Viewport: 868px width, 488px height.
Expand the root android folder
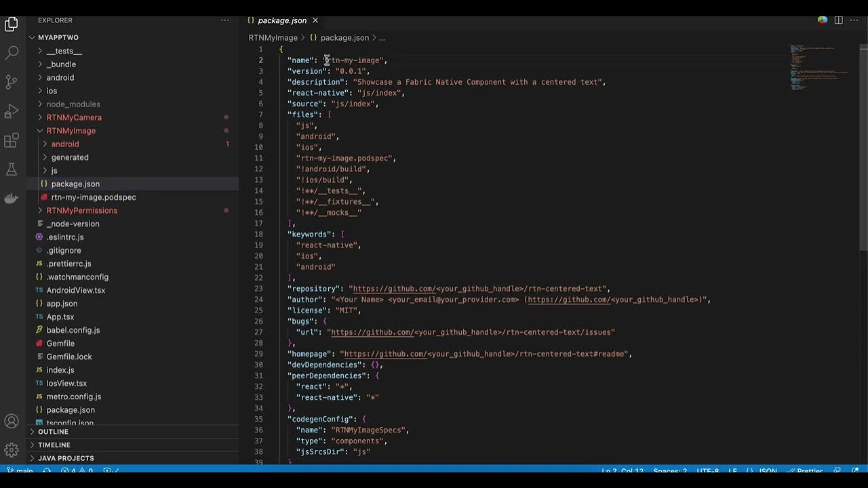(60, 77)
